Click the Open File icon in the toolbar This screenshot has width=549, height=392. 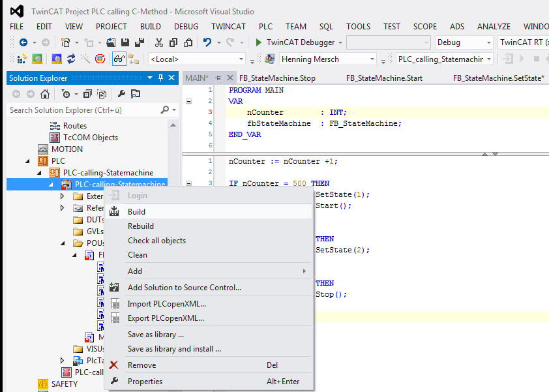[x=111, y=42]
